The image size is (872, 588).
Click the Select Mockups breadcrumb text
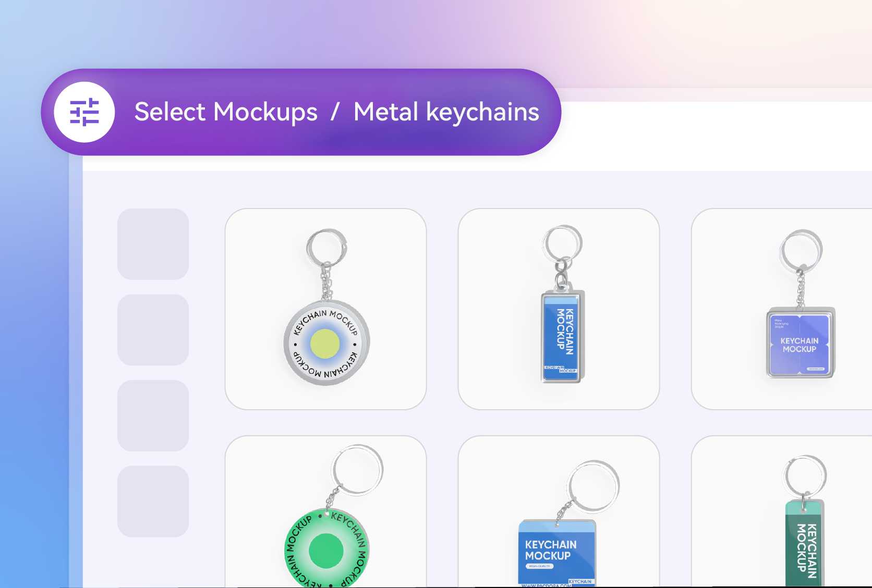click(226, 112)
